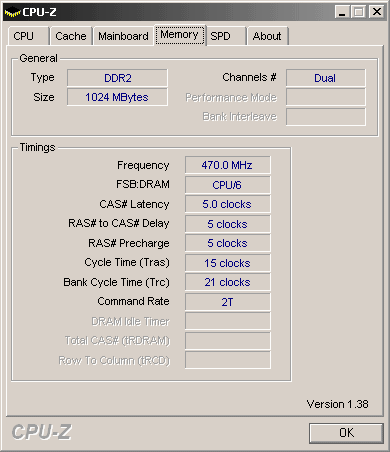Click the CPU-Z chip icon in title bar
The image size is (390, 452).
[x=12, y=13]
